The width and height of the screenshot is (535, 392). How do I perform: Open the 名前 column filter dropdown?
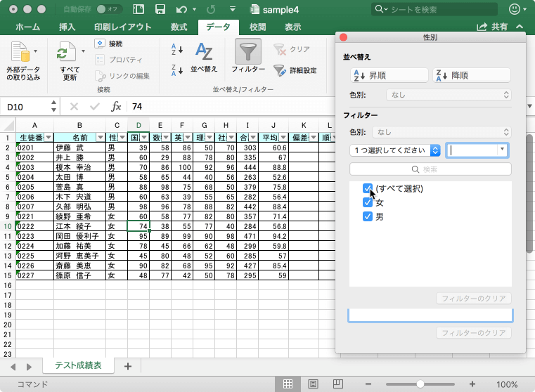pos(101,138)
